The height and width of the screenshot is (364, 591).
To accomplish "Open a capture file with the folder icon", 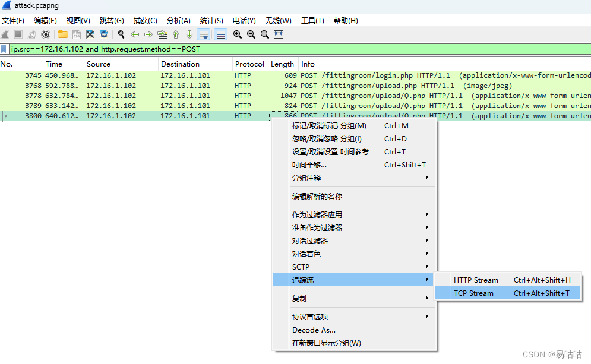I will coord(62,34).
